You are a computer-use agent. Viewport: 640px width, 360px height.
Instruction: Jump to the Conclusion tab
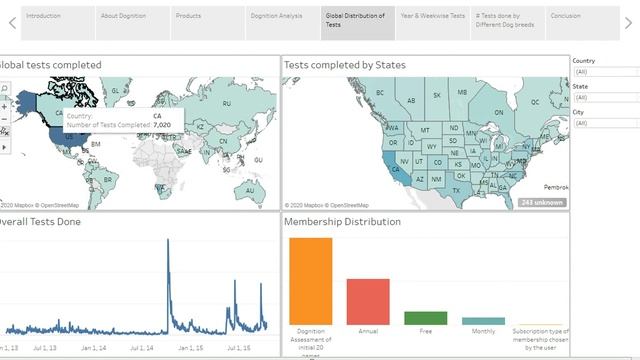(x=583, y=23)
